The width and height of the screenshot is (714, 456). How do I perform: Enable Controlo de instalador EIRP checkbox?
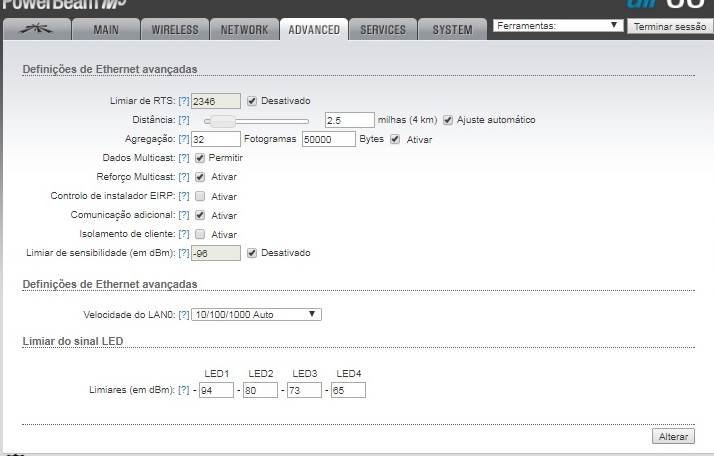(200, 196)
